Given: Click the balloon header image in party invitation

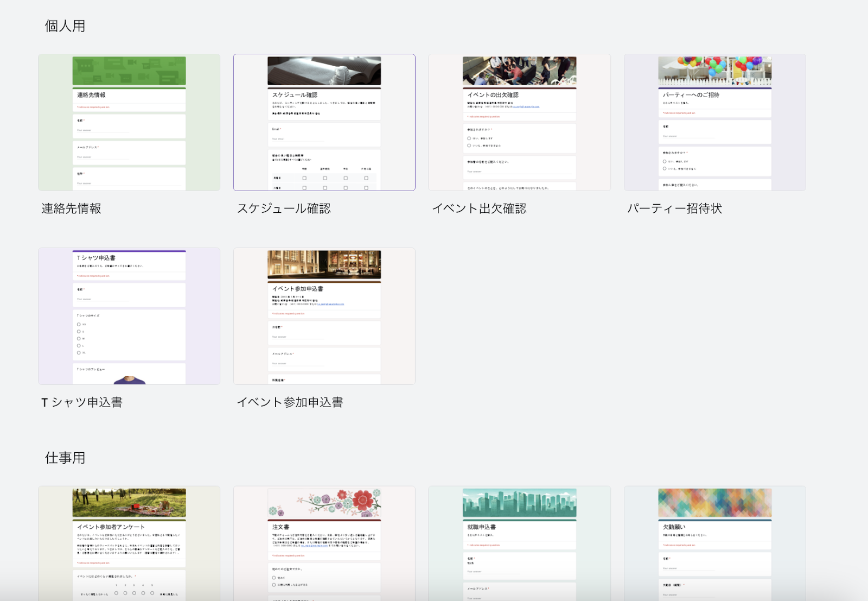Looking at the screenshot, I should [714, 71].
